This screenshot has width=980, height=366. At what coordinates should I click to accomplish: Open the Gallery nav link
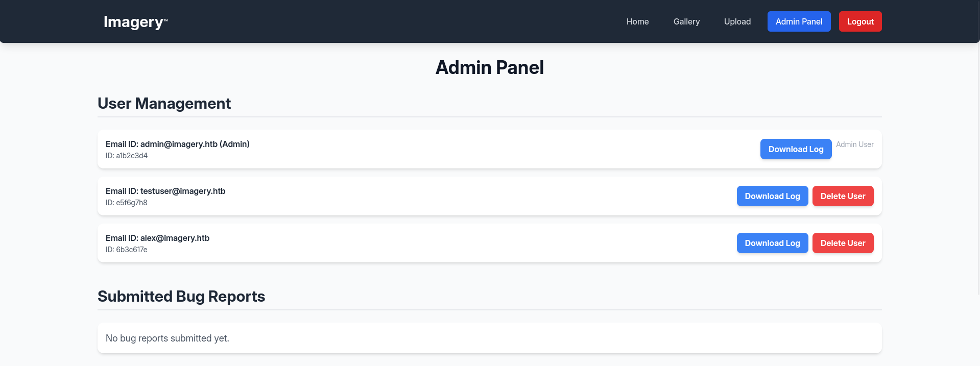pyautogui.click(x=686, y=21)
